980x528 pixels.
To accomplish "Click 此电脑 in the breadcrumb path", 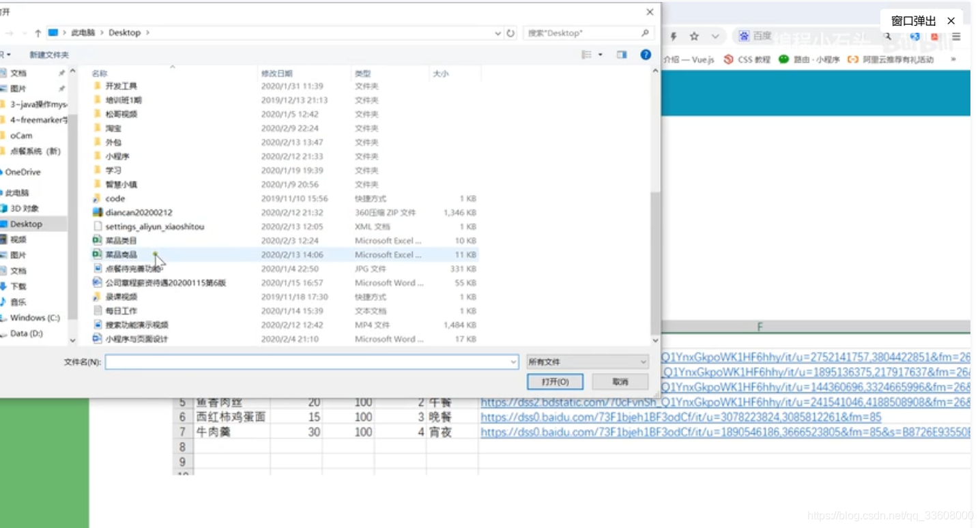I will (83, 33).
